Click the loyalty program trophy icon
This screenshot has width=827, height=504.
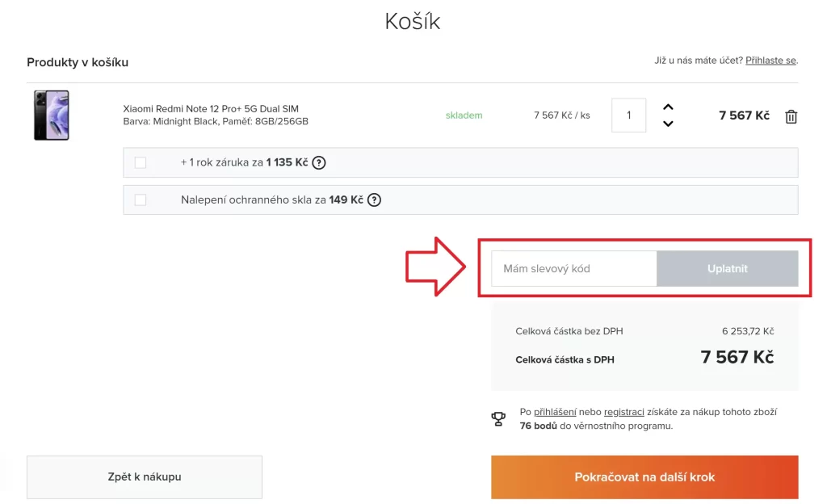[x=498, y=419]
